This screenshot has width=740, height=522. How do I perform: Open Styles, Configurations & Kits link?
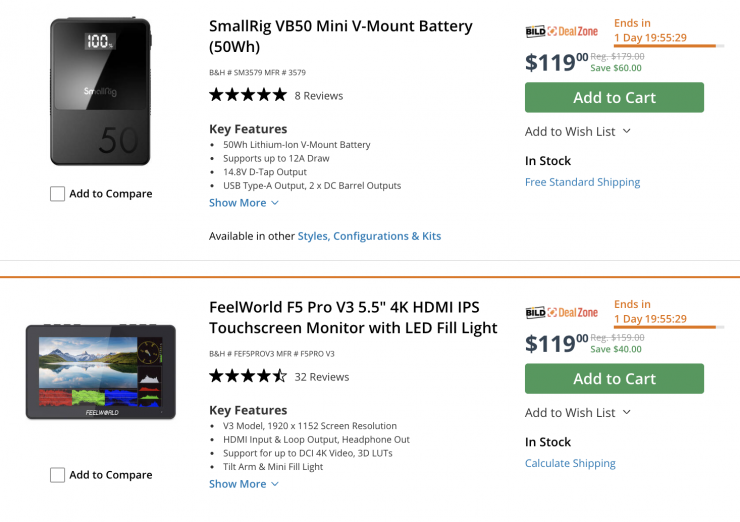(369, 236)
